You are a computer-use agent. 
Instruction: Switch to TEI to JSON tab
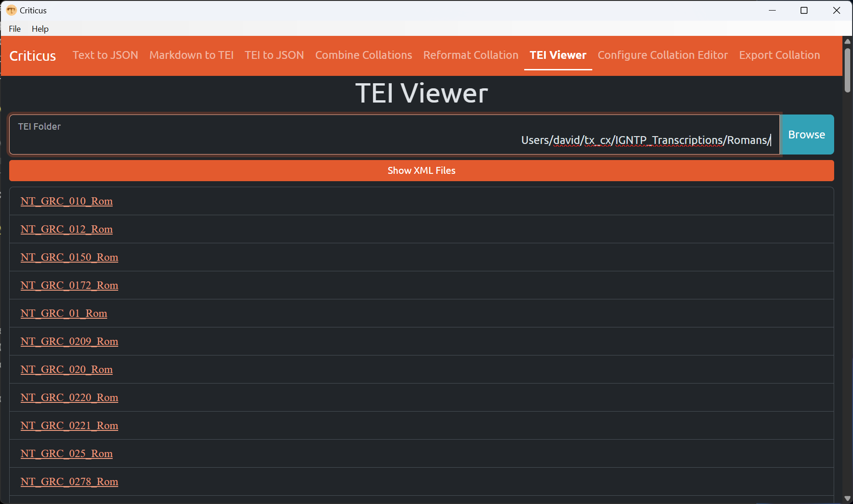pyautogui.click(x=274, y=55)
